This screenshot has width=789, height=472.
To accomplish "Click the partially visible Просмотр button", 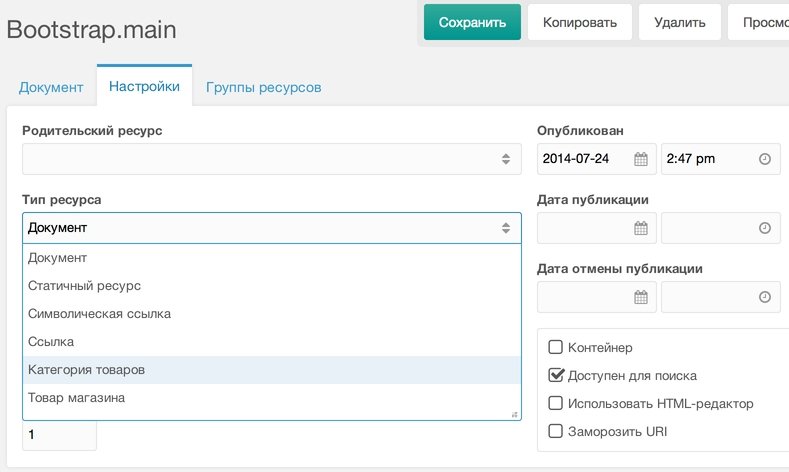I will pos(759,22).
